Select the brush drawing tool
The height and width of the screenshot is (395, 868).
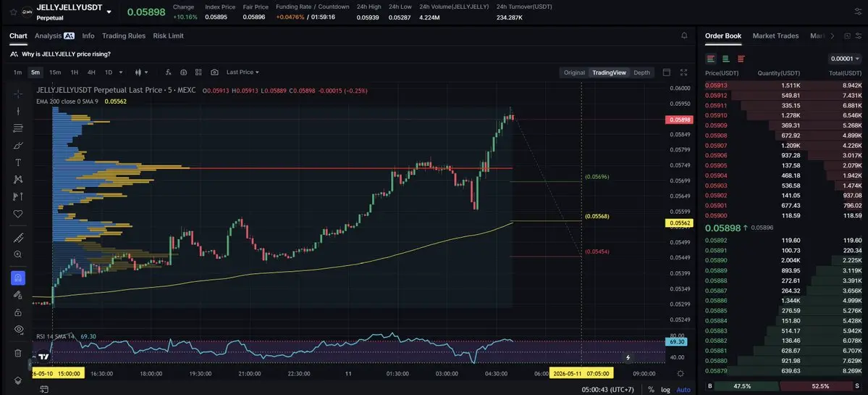(x=17, y=145)
